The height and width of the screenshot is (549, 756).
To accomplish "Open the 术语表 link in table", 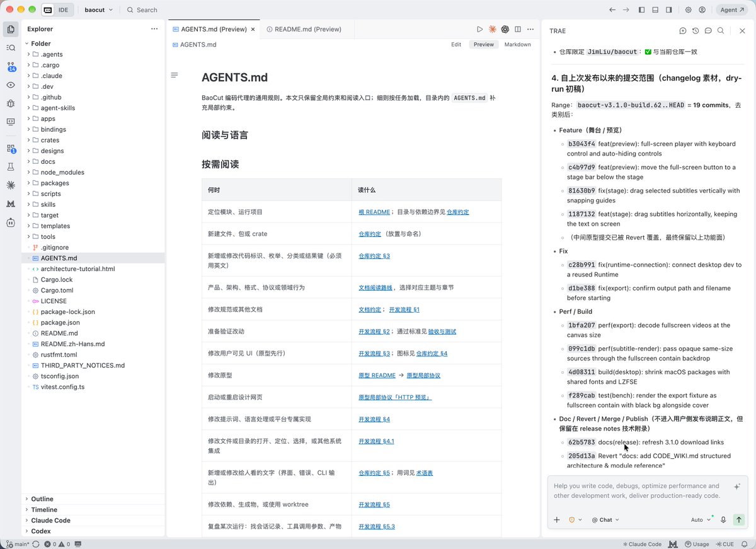I will point(425,473).
